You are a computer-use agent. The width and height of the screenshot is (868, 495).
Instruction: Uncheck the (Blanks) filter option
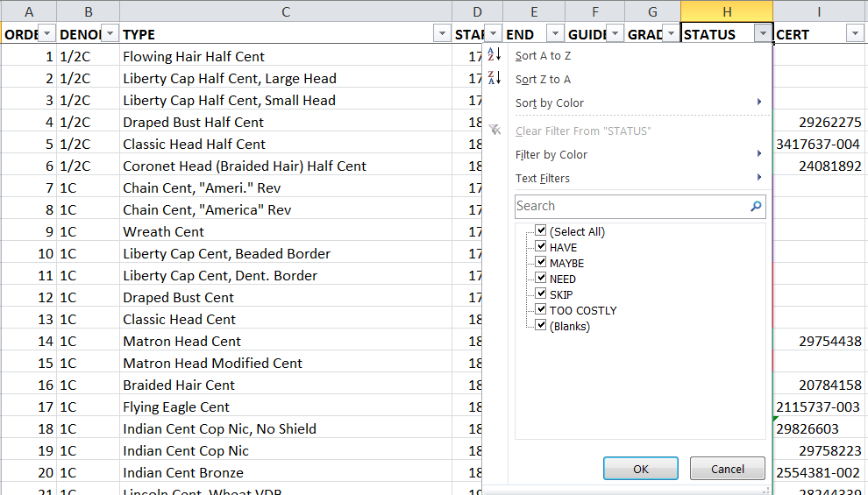pyautogui.click(x=541, y=325)
